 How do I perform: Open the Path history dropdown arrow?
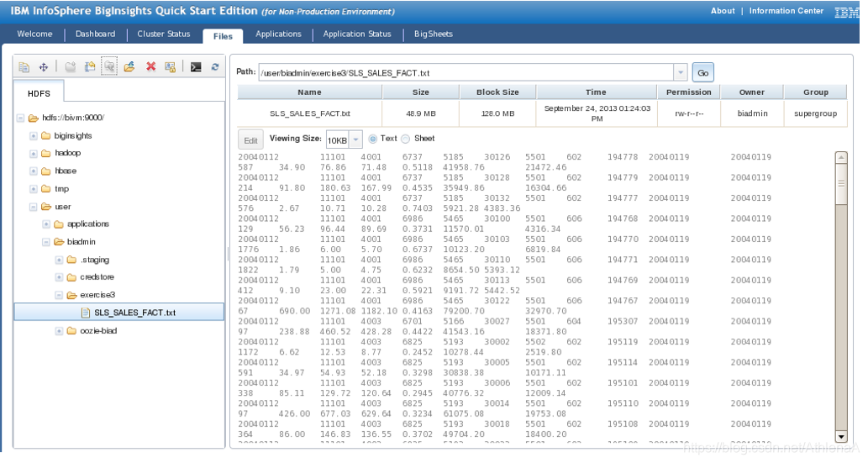[x=681, y=72]
